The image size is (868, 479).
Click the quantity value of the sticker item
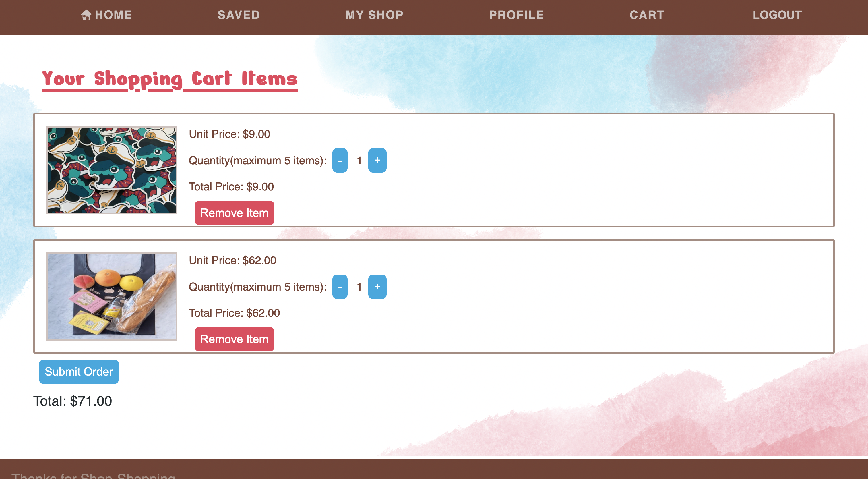coord(359,161)
